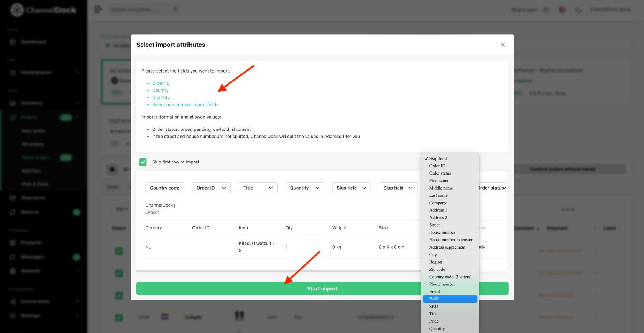Select Zip code option in the list

click(450, 270)
